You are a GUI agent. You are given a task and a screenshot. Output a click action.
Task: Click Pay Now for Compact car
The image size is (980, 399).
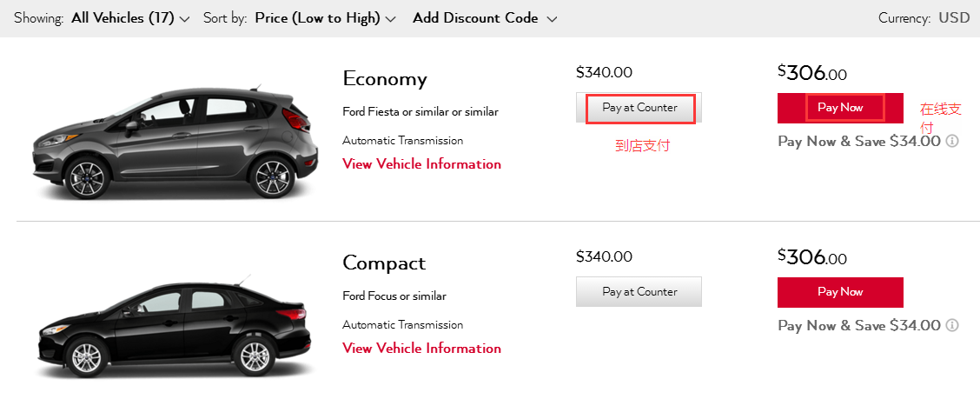tap(840, 292)
